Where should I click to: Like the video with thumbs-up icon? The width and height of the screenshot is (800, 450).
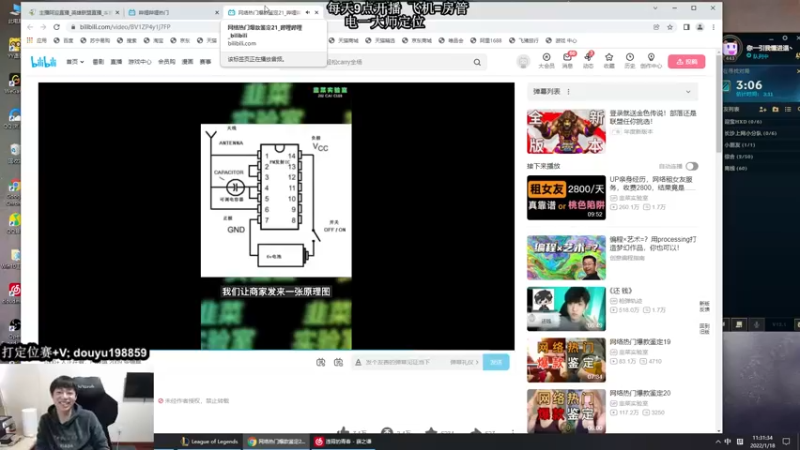pos(343,431)
